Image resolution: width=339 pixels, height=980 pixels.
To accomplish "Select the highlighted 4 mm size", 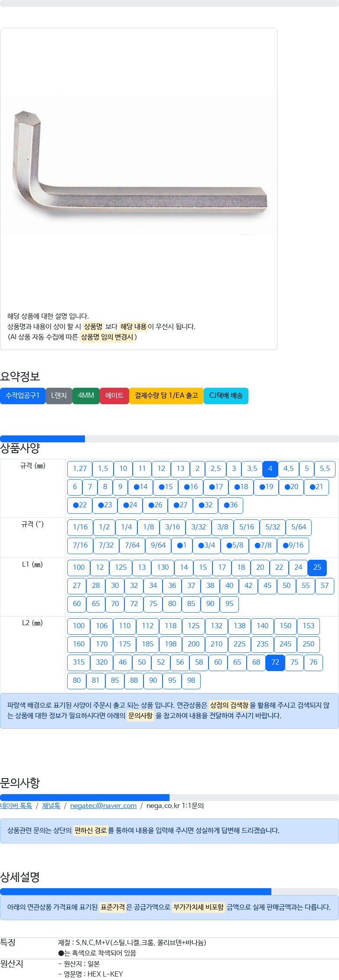I will click(270, 469).
